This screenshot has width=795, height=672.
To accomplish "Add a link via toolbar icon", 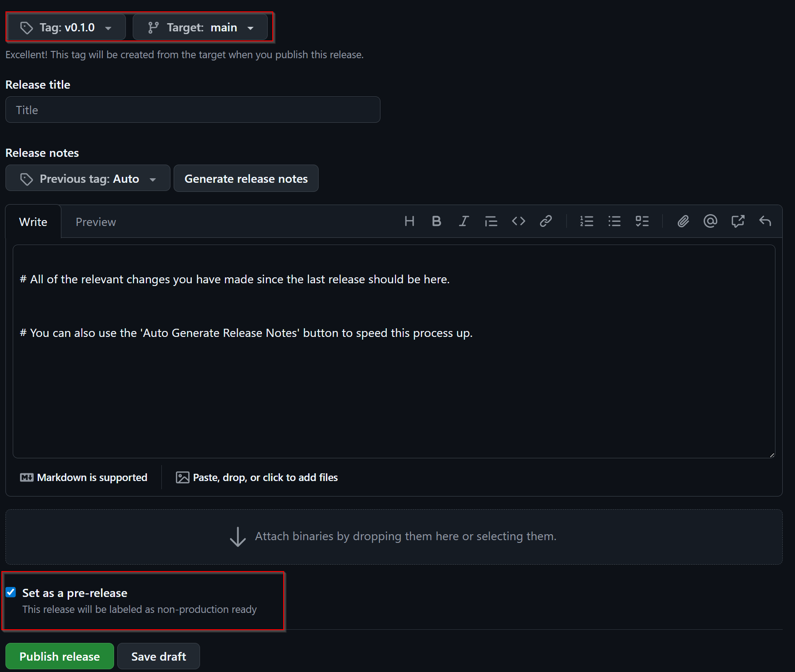I will click(545, 221).
